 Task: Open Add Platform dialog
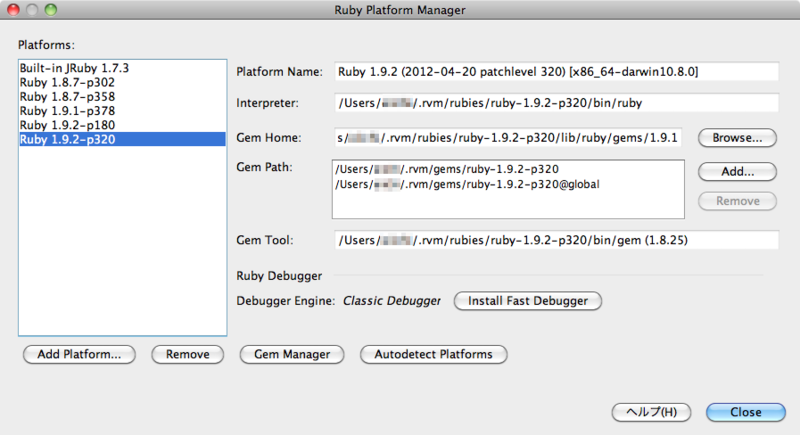point(79,354)
